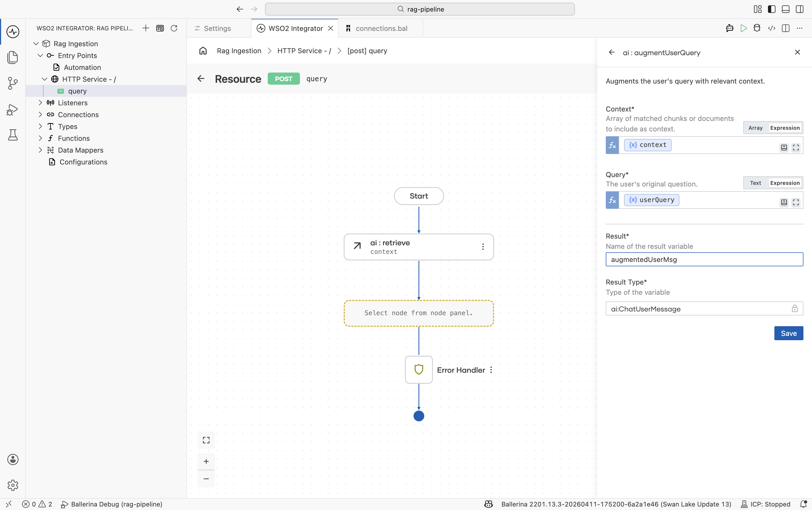The height and width of the screenshot is (510, 812).
Task: Switch Context input to Array mode
Action: click(755, 128)
